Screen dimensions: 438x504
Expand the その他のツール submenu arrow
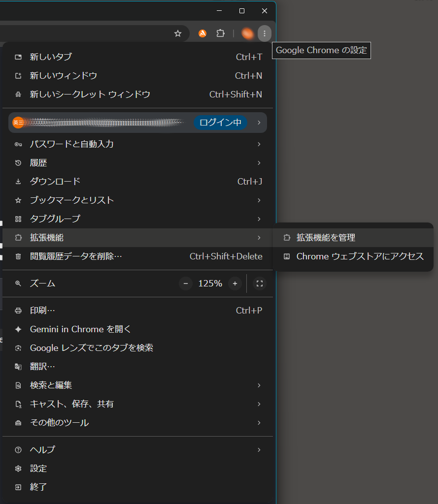[259, 423]
